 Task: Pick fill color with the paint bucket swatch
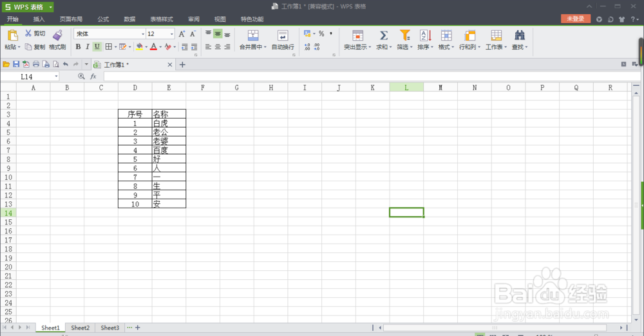coord(140,47)
